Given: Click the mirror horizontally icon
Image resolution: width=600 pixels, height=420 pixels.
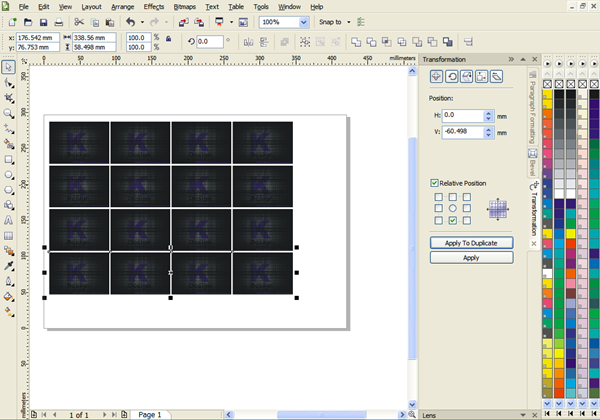Looking at the screenshot, I should (248, 42).
